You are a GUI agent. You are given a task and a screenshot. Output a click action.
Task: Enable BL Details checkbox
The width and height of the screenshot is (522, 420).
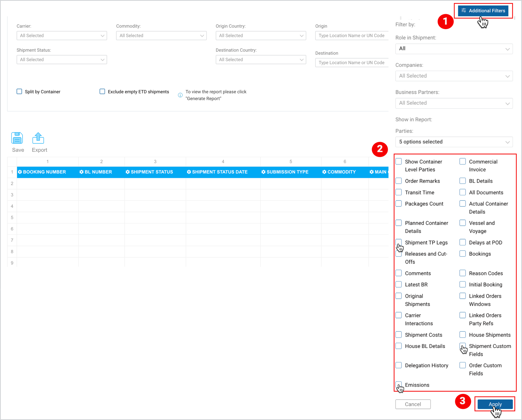(x=463, y=181)
